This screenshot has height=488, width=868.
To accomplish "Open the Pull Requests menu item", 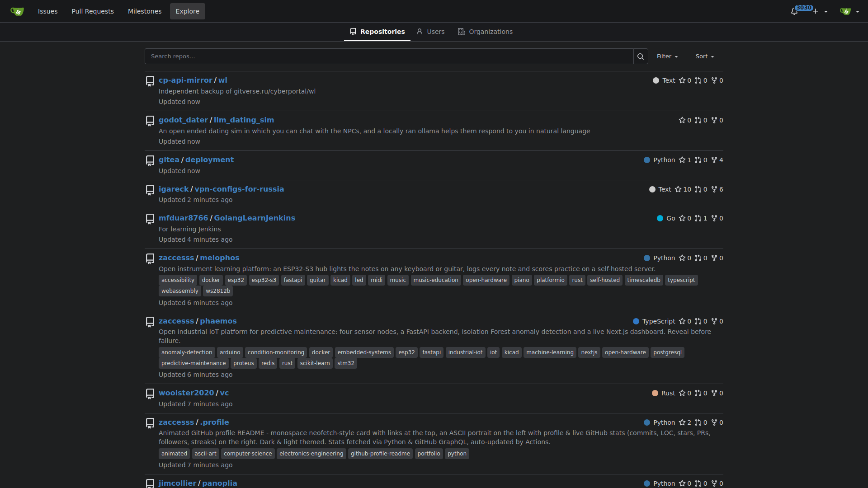I will (x=93, y=11).
